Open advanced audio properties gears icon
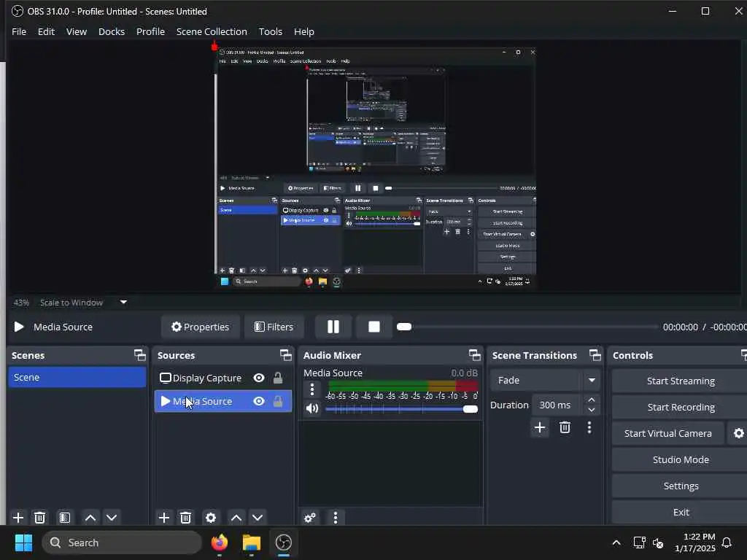The height and width of the screenshot is (560, 747). click(x=309, y=518)
